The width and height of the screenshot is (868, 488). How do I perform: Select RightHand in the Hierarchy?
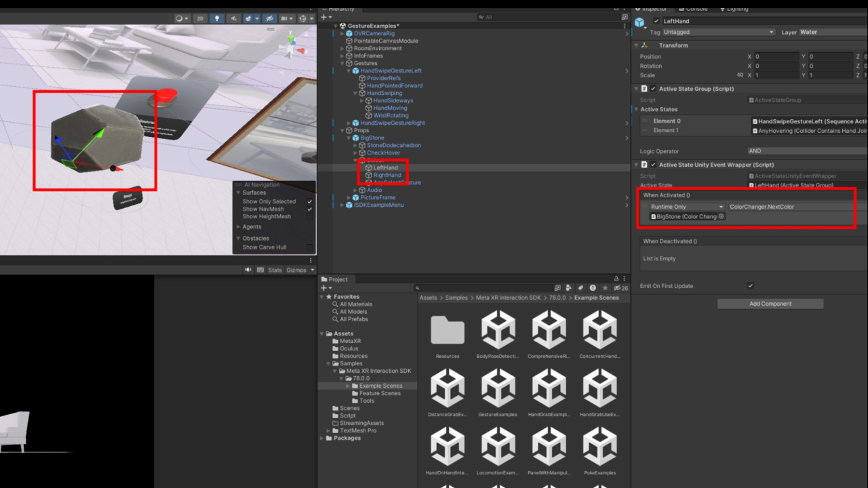pos(387,175)
